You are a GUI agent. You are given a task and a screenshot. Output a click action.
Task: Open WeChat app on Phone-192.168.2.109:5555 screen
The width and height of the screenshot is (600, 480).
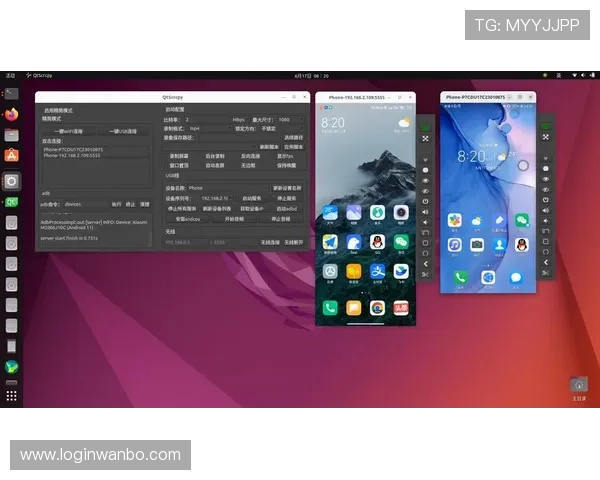[401, 242]
